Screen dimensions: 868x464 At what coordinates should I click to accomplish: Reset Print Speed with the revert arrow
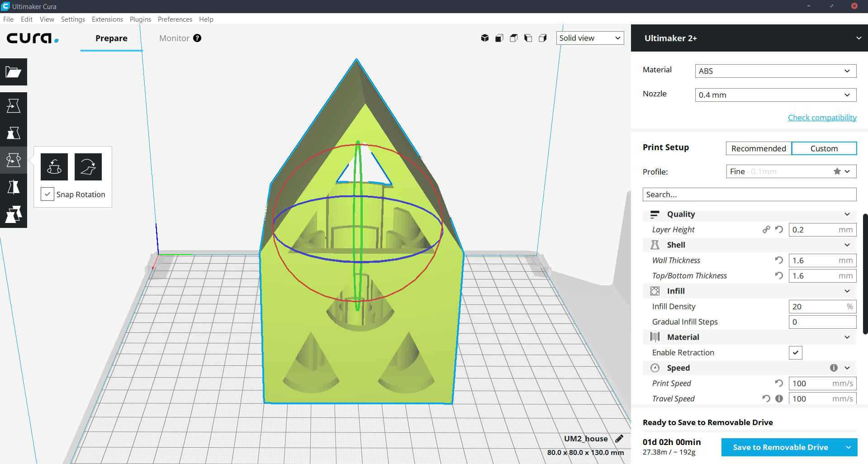[x=779, y=384]
